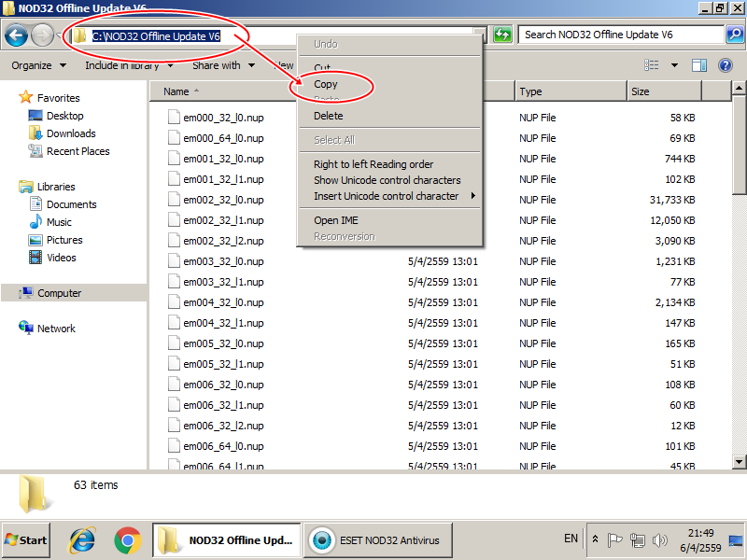Image resolution: width=747 pixels, height=560 pixels.
Task: Switch to NOD32 Offline Update taskbar button
Action: 227,540
